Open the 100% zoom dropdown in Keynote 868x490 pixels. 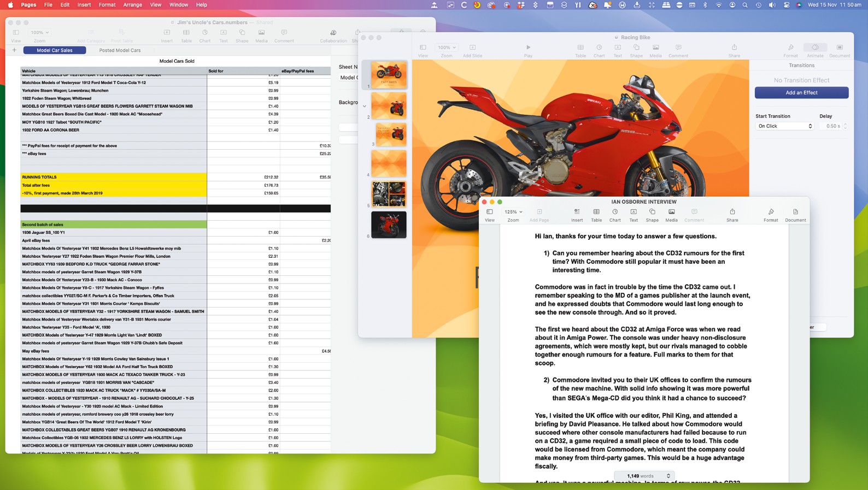pyautogui.click(x=447, y=48)
